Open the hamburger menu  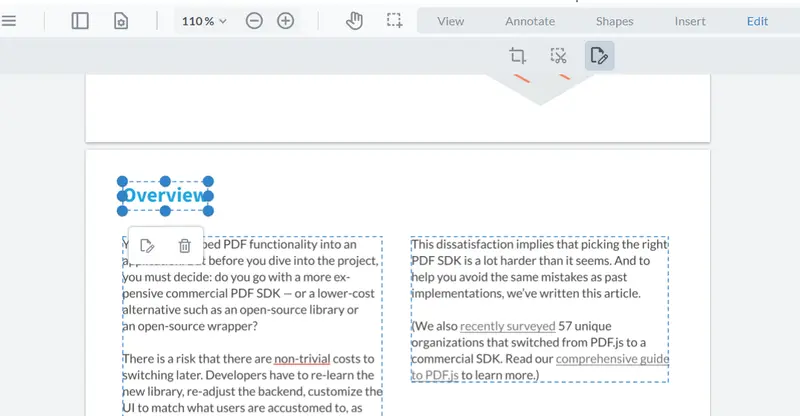(x=9, y=21)
